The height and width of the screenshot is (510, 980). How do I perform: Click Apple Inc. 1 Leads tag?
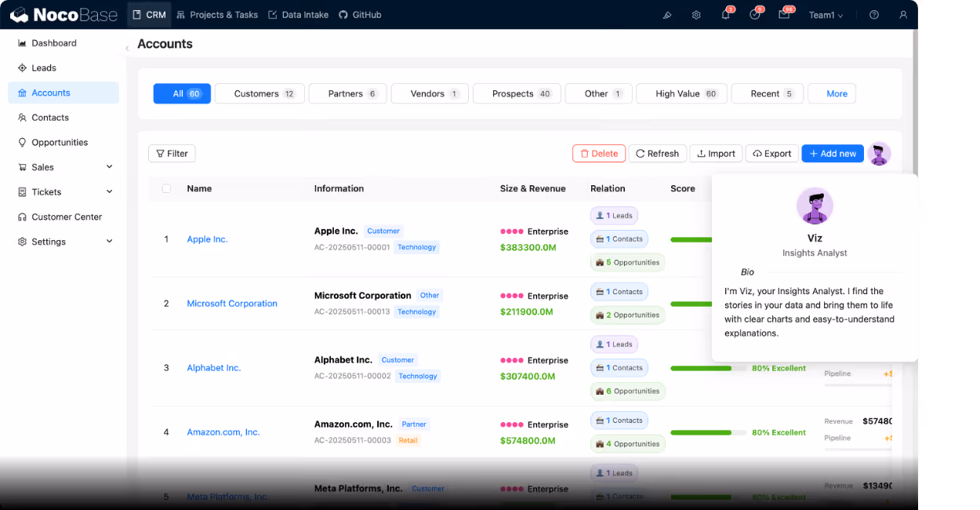tap(614, 215)
